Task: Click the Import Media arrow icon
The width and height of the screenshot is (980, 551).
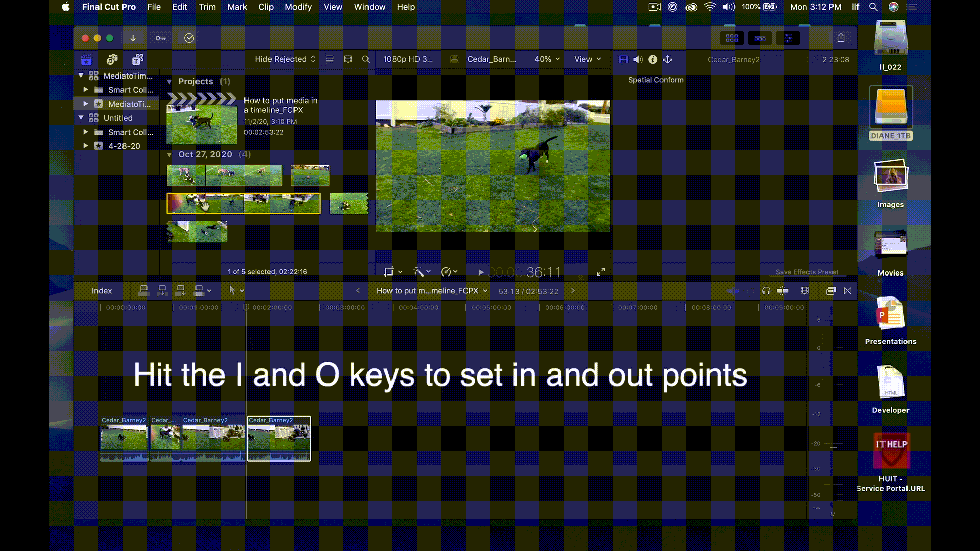Action: tap(133, 38)
